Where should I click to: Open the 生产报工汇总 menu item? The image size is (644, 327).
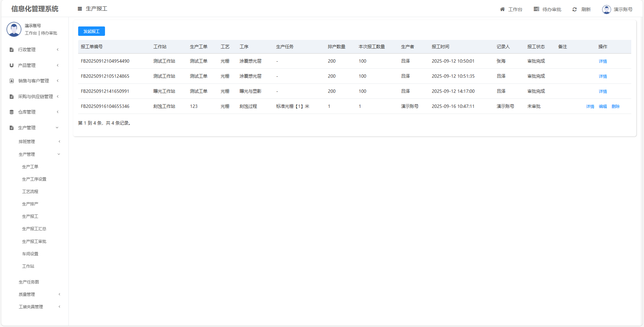point(34,229)
